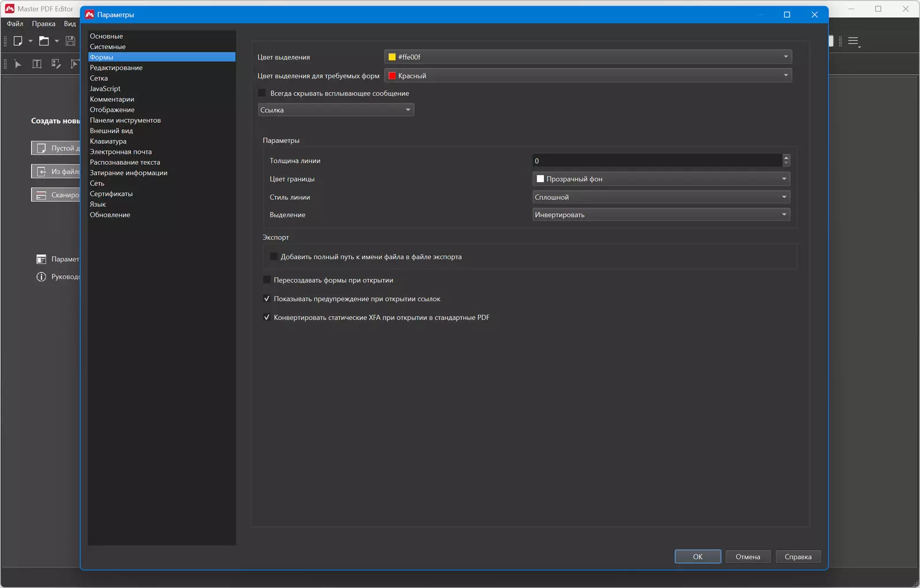The width and height of the screenshot is (920, 588).
Task: Select the arrow pointer tool
Action: 18,64
